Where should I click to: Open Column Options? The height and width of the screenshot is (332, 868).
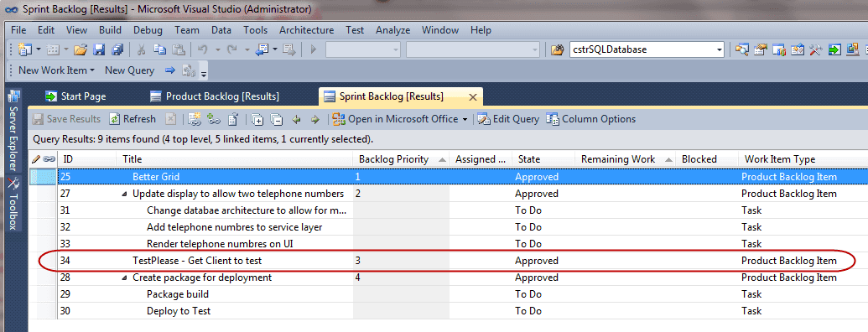point(590,119)
